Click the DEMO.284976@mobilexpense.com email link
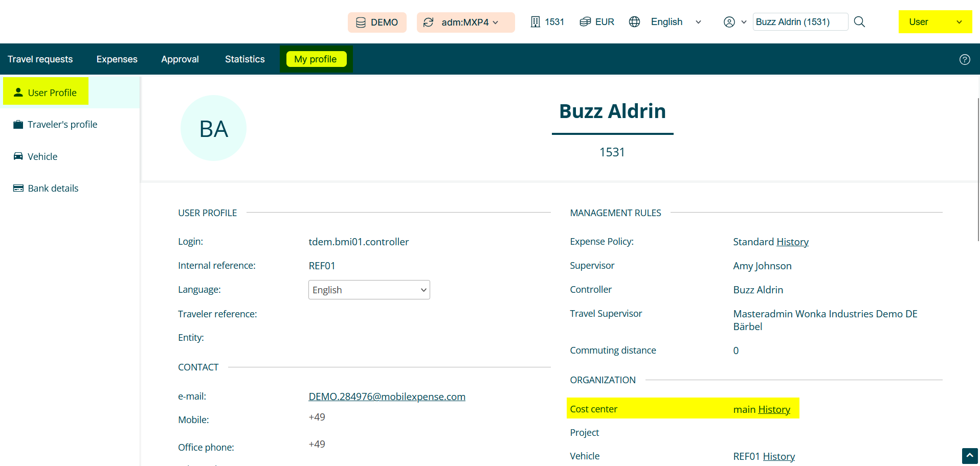The height and width of the screenshot is (466, 980). coord(387,397)
